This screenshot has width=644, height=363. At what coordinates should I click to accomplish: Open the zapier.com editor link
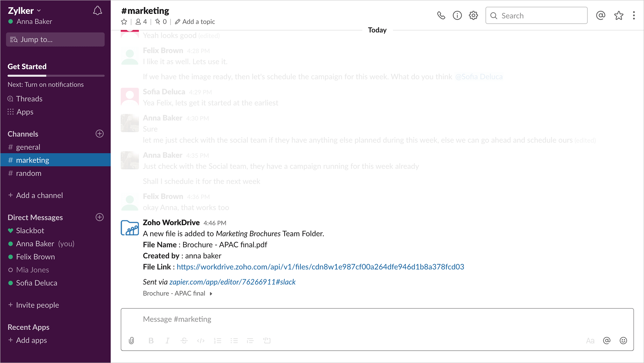click(x=232, y=282)
